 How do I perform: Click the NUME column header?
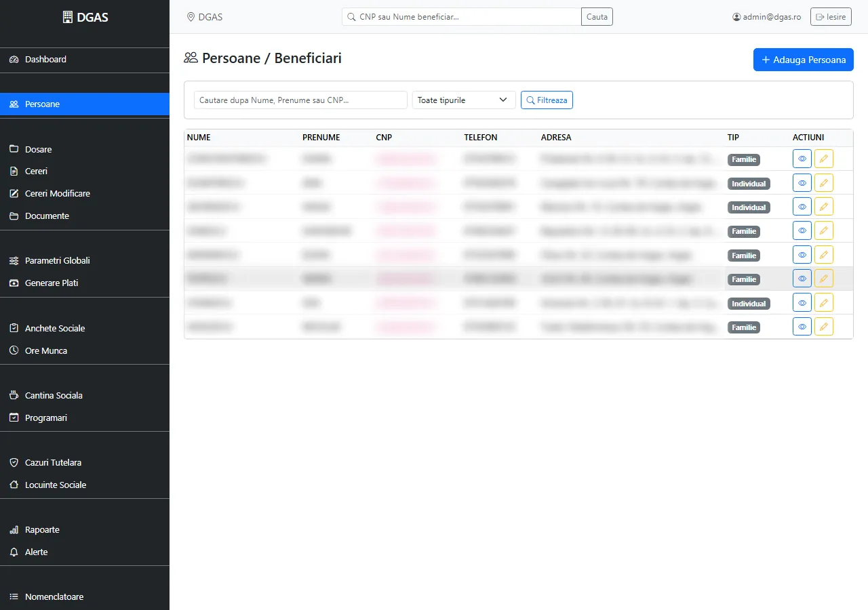click(199, 138)
